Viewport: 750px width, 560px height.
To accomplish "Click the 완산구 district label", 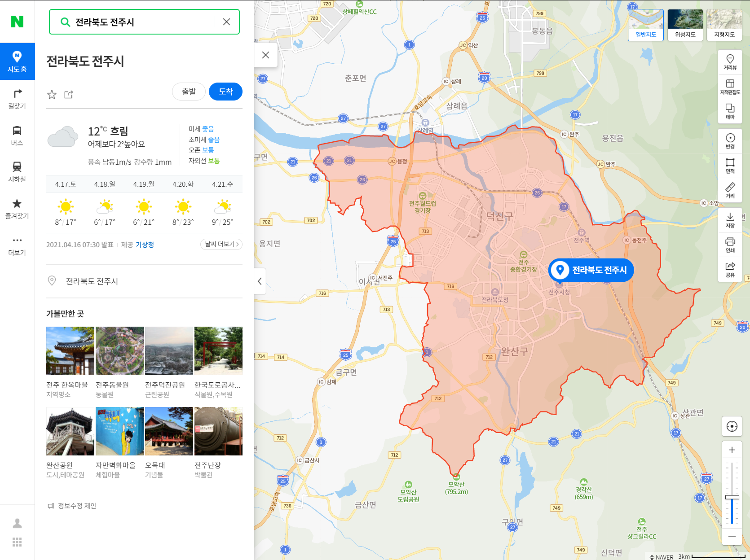I will point(515,351).
